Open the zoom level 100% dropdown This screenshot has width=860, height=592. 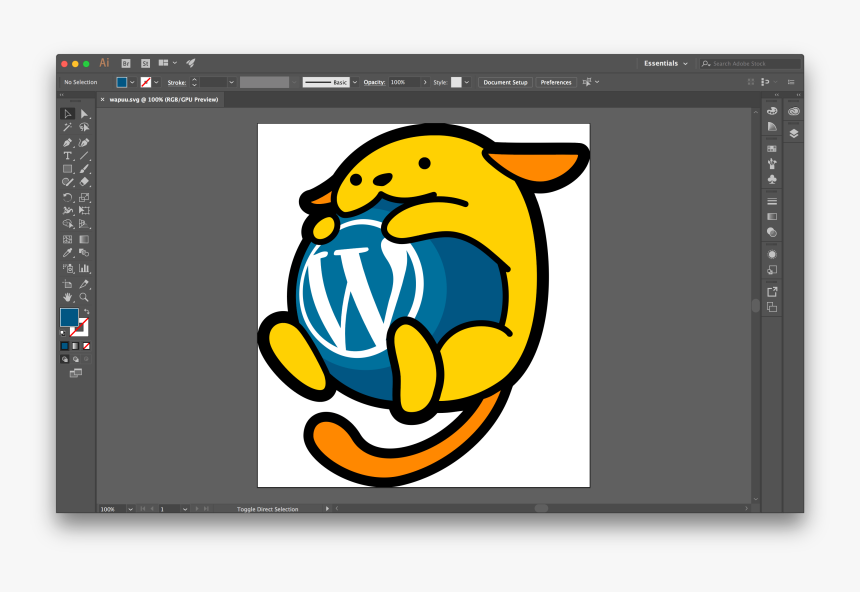(x=131, y=509)
